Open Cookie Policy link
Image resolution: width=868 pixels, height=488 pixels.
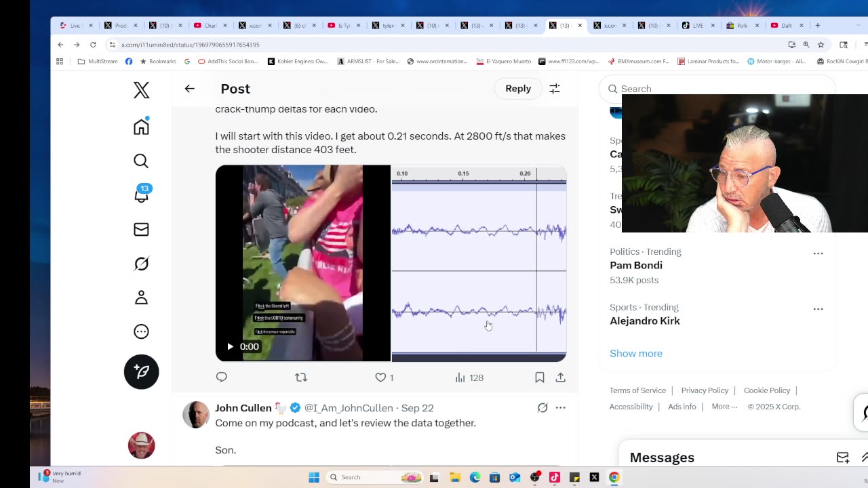(767, 390)
